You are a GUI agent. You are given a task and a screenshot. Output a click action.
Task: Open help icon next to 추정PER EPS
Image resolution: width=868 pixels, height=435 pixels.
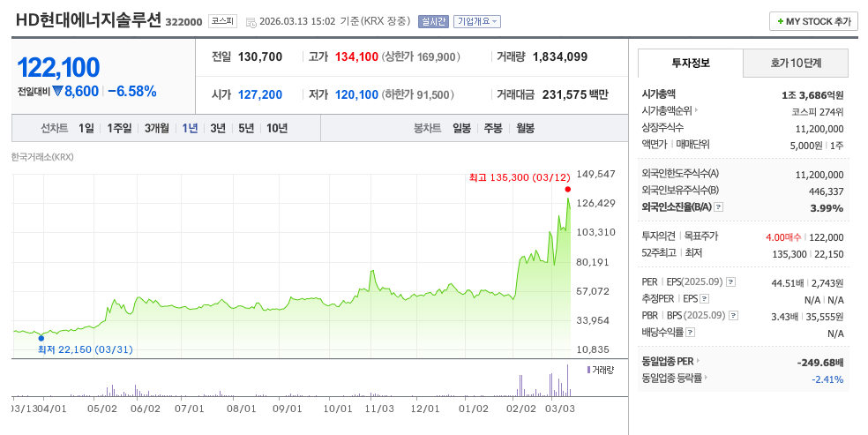pyautogui.click(x=704, y=299)
